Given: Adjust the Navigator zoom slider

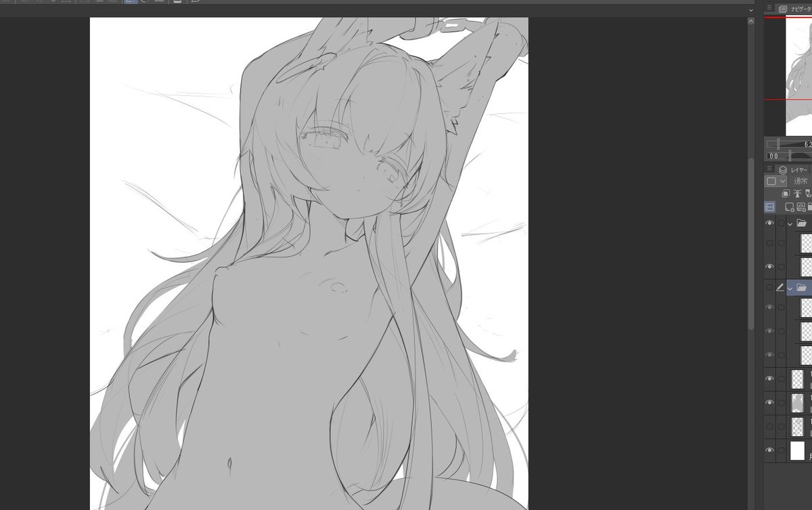Looking at the screenshot, I should [789, 144].
